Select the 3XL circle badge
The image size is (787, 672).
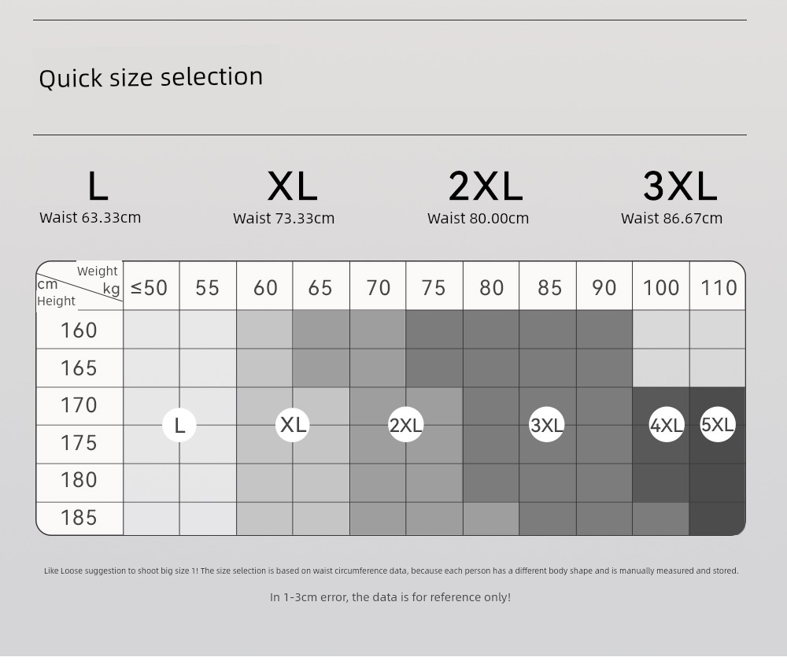point(547,425)
